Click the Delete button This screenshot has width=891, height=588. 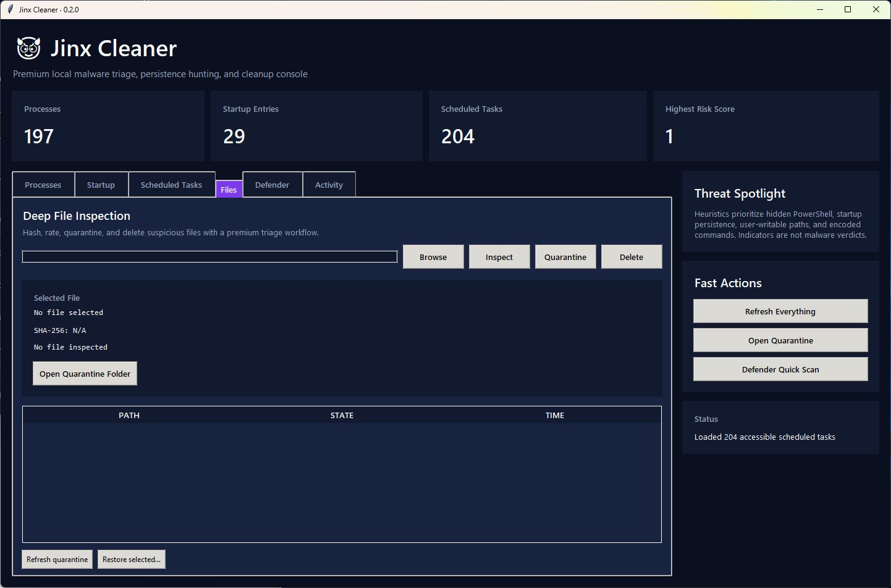tap(631, 257)
